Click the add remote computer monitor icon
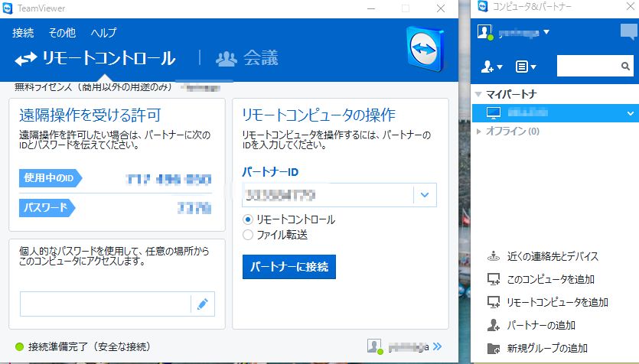 click(x=494, y=302)
